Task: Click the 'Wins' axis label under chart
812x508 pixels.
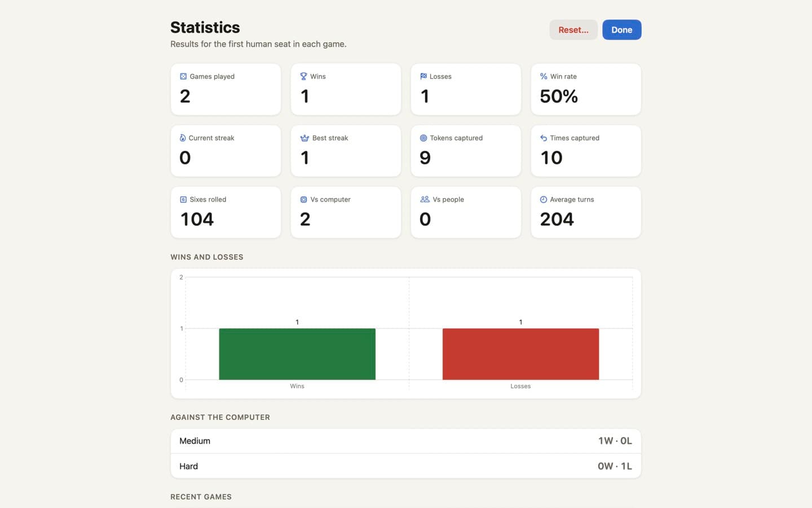Action: tap(297, 386)
